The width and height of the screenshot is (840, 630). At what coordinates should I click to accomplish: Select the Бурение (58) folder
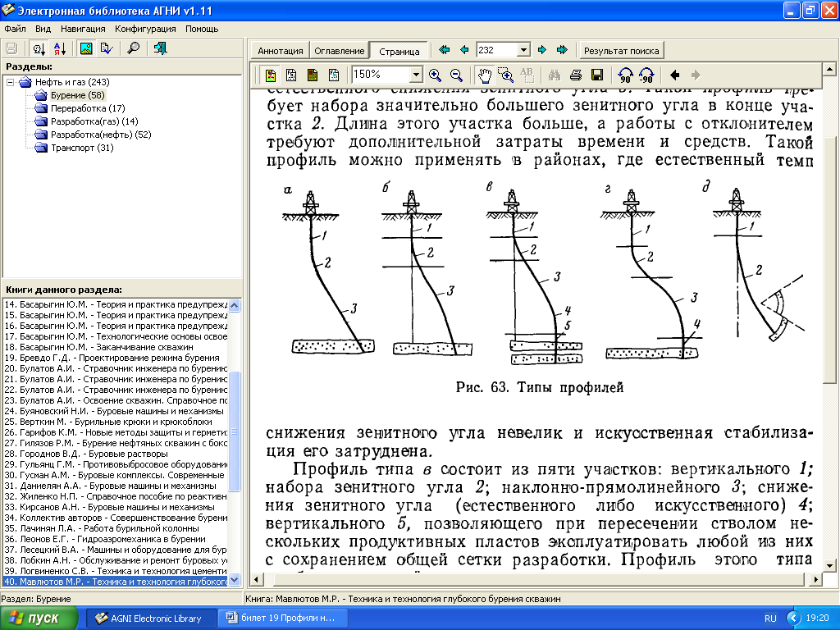coord(78,95)
